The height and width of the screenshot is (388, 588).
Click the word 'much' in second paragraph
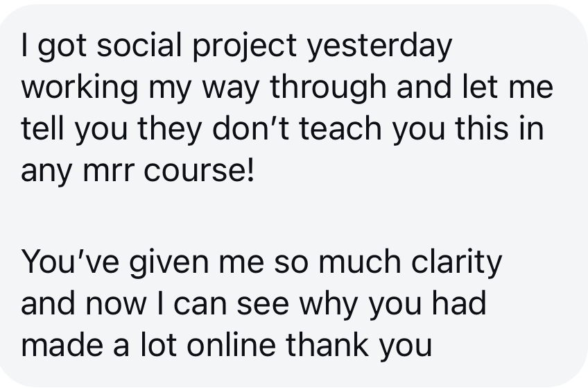359,262
